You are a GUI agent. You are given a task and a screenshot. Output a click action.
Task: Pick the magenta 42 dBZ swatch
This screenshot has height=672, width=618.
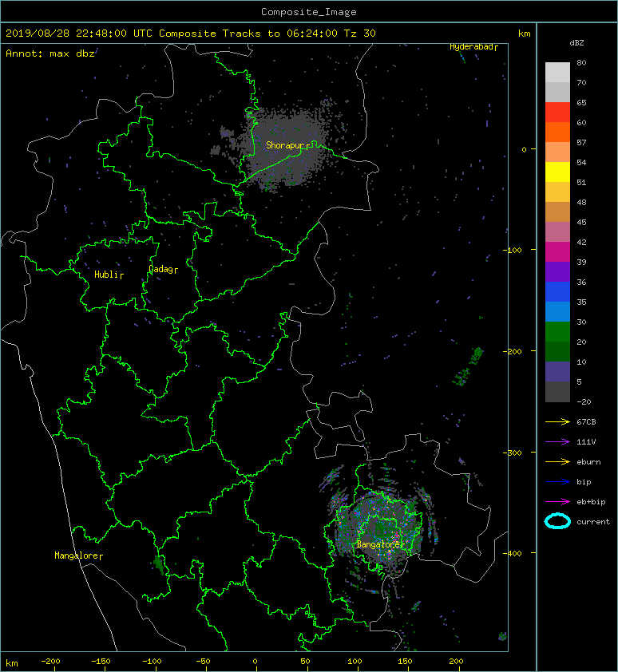(557, 251)
